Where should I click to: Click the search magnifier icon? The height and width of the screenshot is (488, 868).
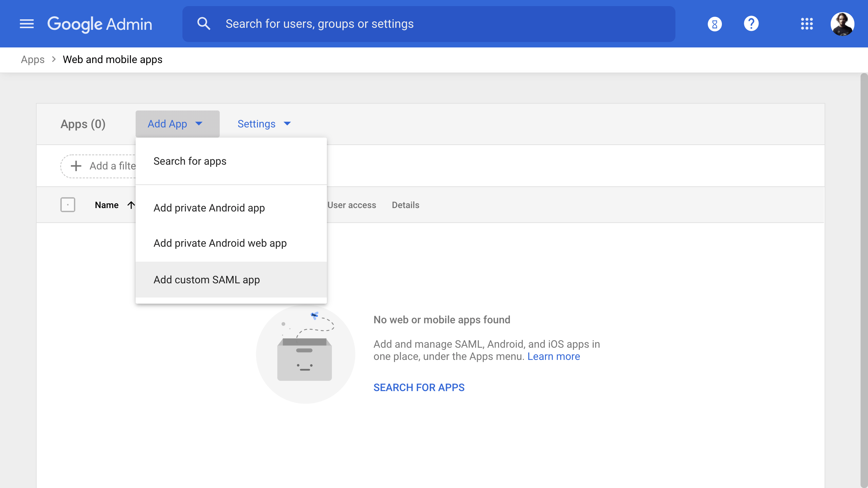coord(204,24)
